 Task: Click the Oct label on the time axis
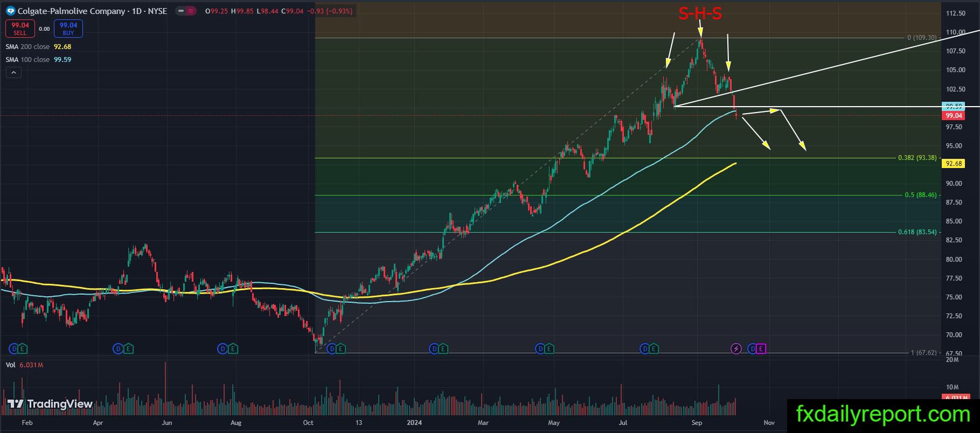click(308, 423)
